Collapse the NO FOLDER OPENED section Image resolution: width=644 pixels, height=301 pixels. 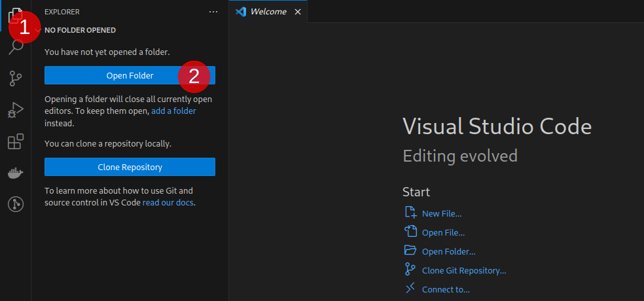pyautogui.click(x=80, y=30)
